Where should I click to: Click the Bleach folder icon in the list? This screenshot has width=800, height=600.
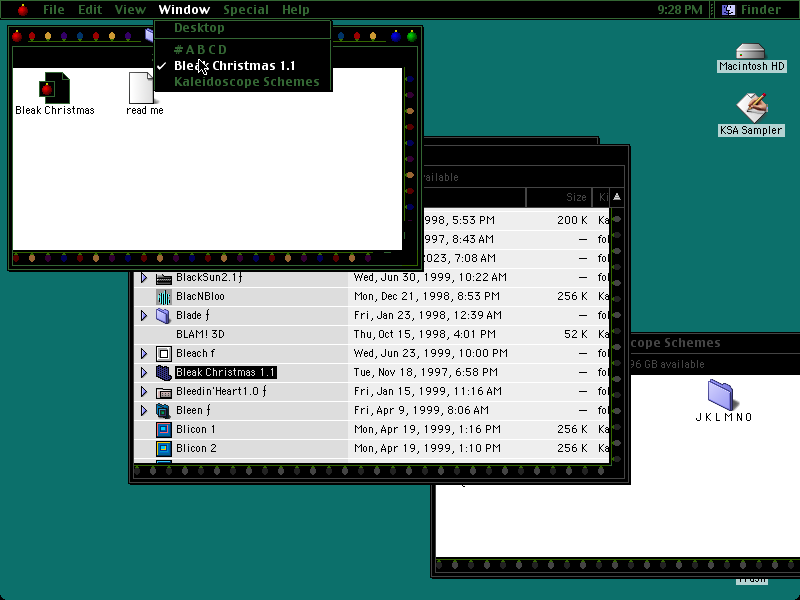click(x=164, y=354)
